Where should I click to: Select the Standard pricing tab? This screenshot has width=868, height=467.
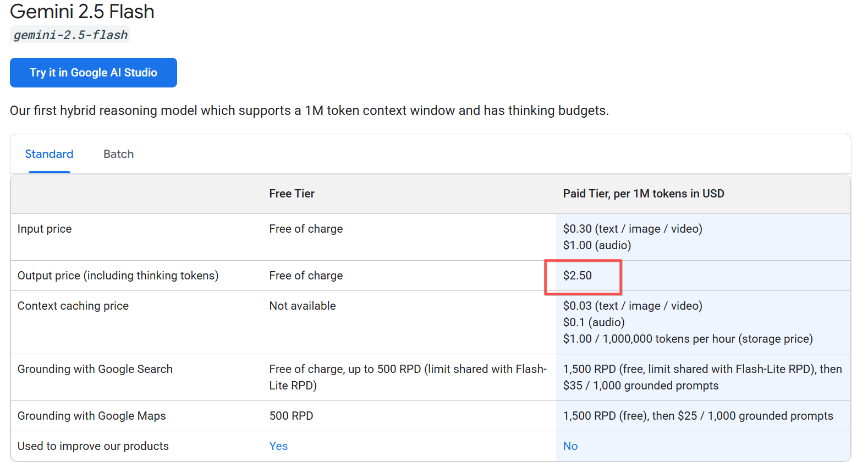point(49,154)
